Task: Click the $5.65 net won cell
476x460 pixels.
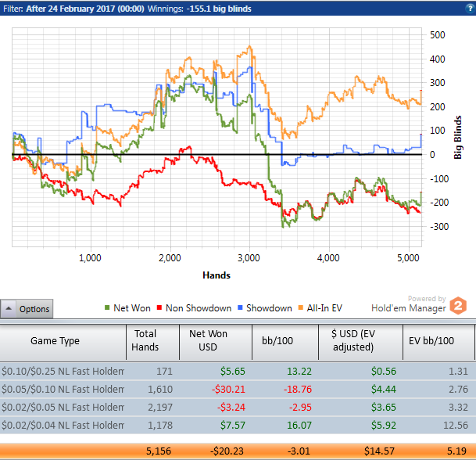Action: pyautogui.click(x=233, y=372)
